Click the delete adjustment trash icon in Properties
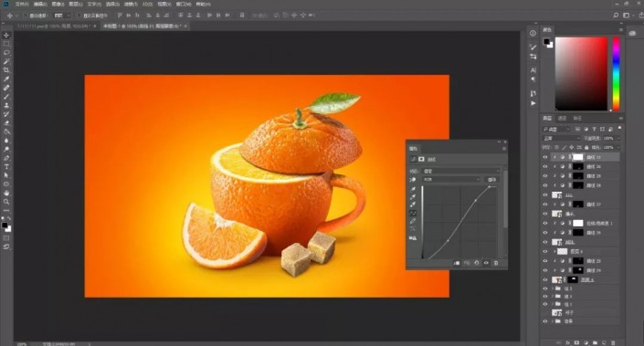644x346 pixels. [496, 263]
